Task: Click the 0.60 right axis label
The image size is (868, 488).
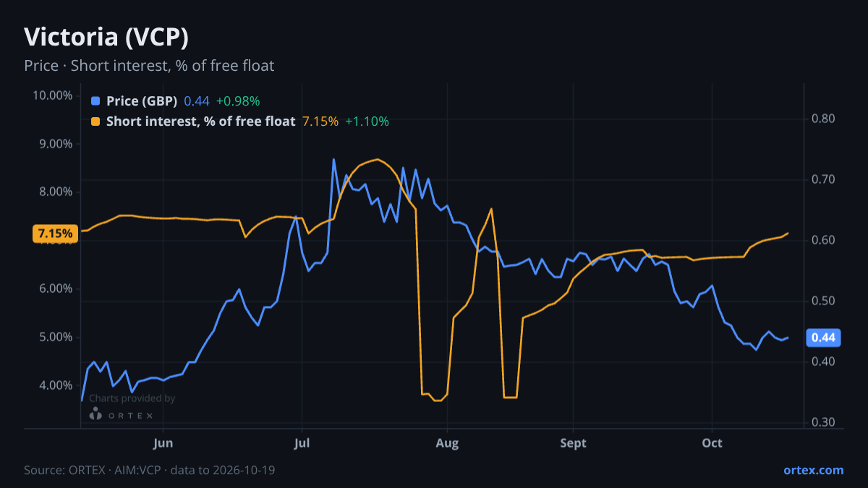Action: click(823, 240)
